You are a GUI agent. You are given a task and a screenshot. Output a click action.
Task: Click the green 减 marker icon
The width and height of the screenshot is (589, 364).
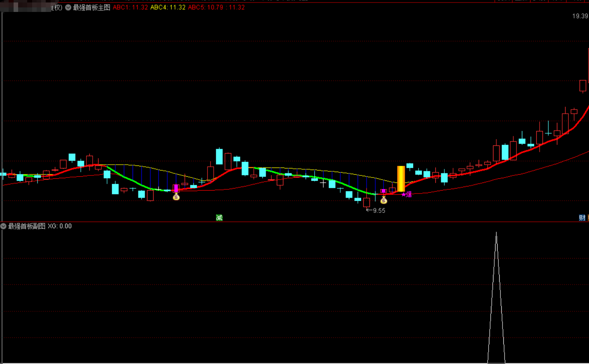(x=219, y=217)
